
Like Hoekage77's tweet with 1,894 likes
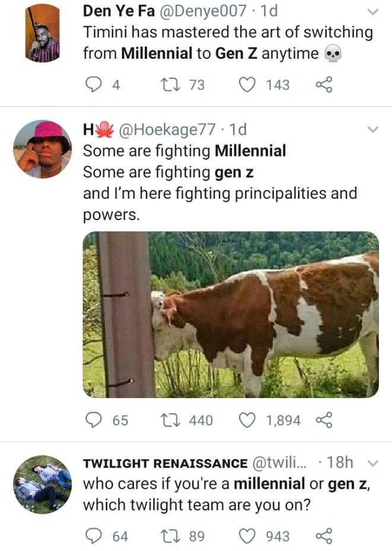click(x=246, y=420)
